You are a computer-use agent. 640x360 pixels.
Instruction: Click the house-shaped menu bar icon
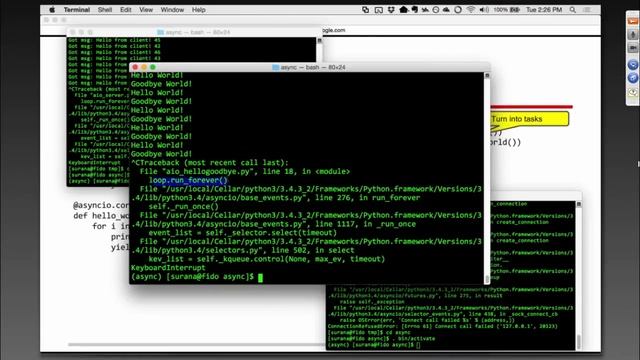tap(403, 10)
